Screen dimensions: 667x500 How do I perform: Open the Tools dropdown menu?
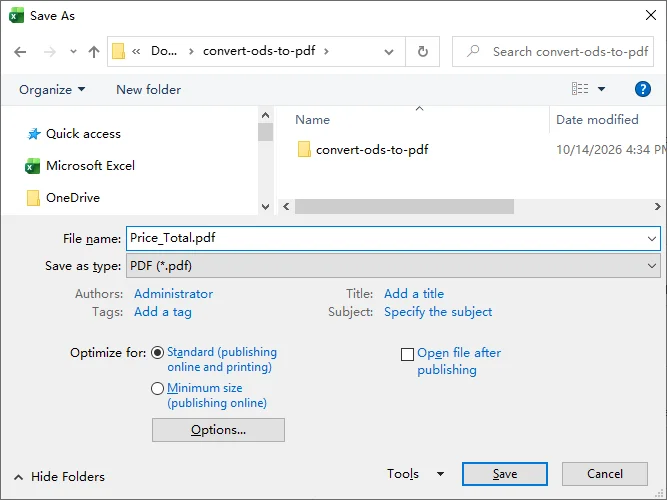pyautogui.click(x=415, y=474)
